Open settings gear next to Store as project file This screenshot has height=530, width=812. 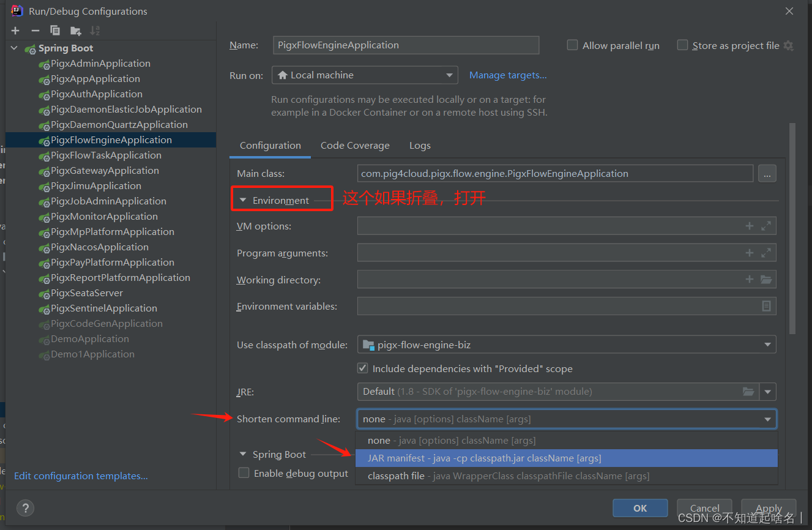point(788,45)
